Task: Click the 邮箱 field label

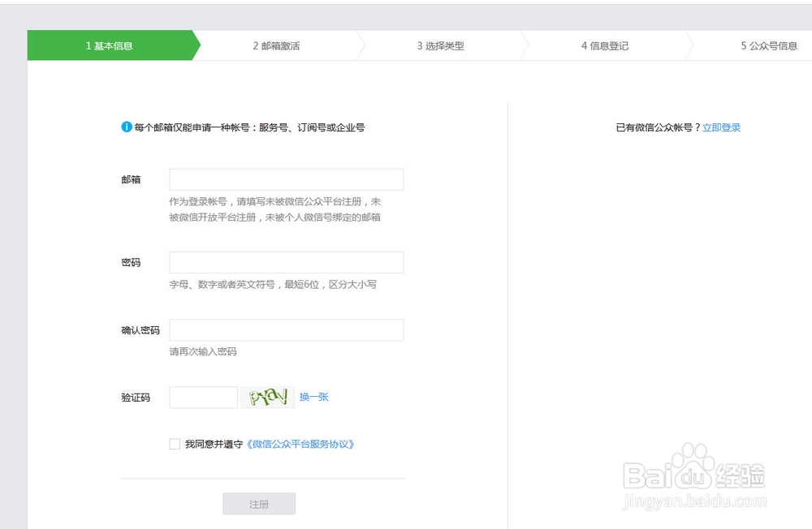Action: (131, 179)
